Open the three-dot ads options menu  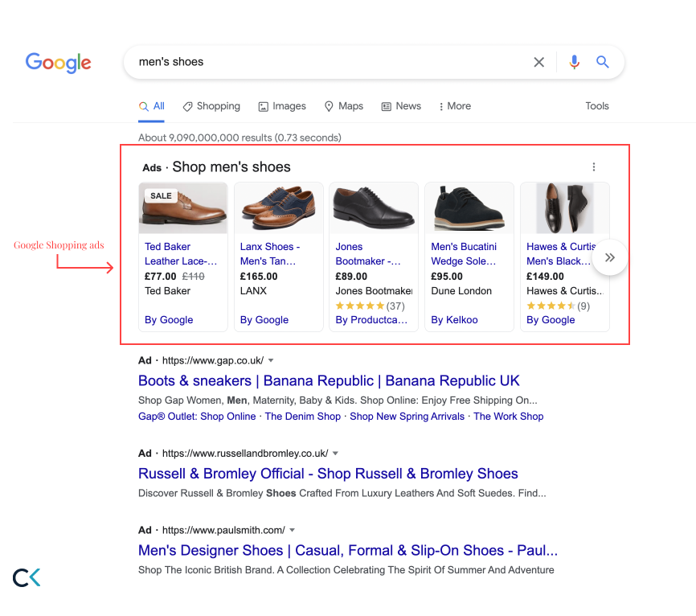coord(594,167)
